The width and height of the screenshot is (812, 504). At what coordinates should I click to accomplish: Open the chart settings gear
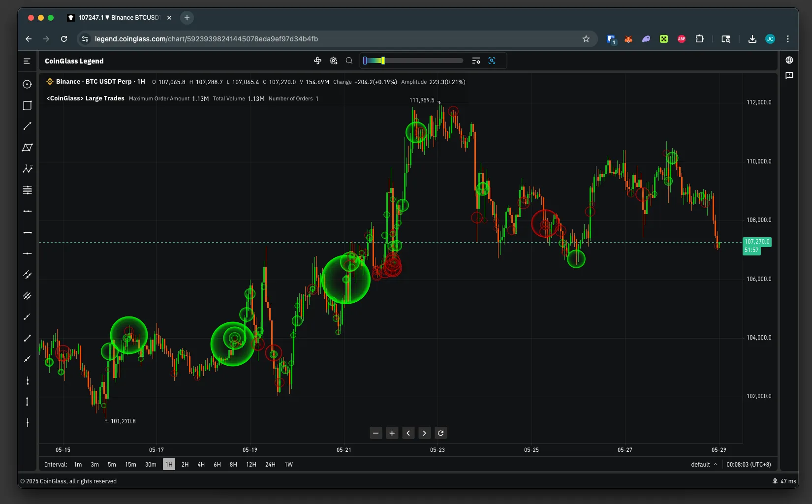coord(334,61)
